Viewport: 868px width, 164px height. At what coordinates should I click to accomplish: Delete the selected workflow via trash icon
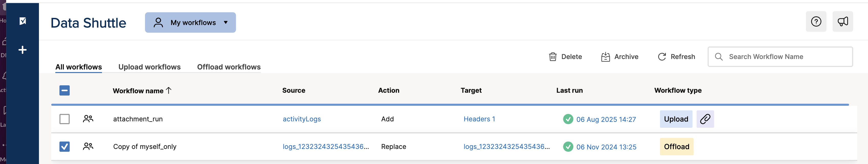(553, 56)
